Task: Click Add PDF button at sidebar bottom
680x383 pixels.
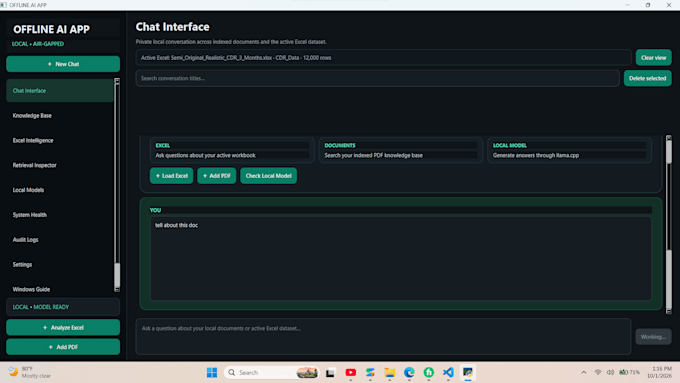Action: click(x=63, y=347)
